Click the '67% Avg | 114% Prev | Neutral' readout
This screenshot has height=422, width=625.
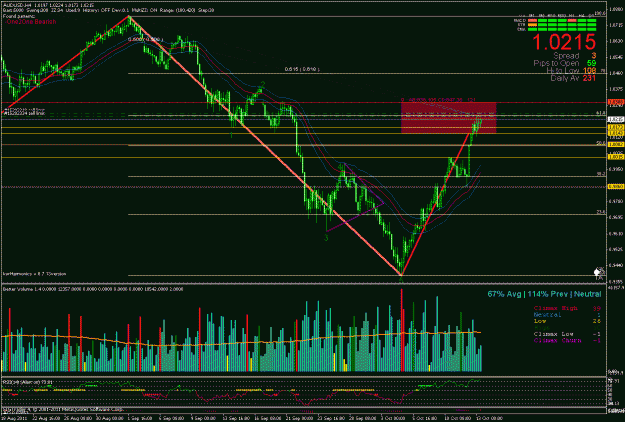[544, 294]
